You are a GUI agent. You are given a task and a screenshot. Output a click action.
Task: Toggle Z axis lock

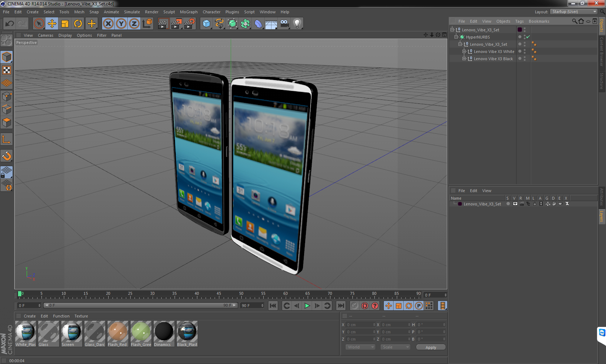(x=134, y=24)
